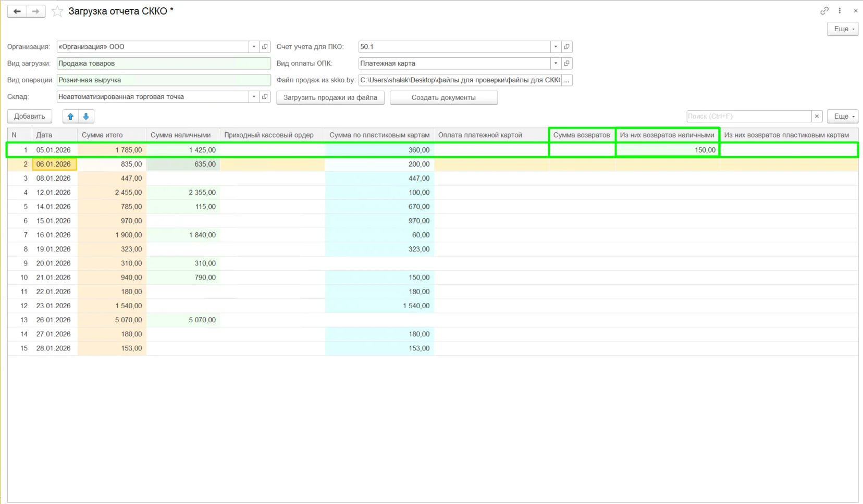Clear the search field with X icon
Screen dimensions: 863x504
point(817,117)
